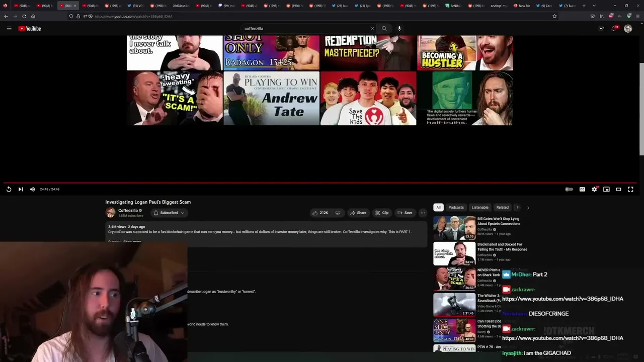644x362 pixels.
Task: Select the Redemption Masterpiece endscreen video
Action: click(368, 53)
